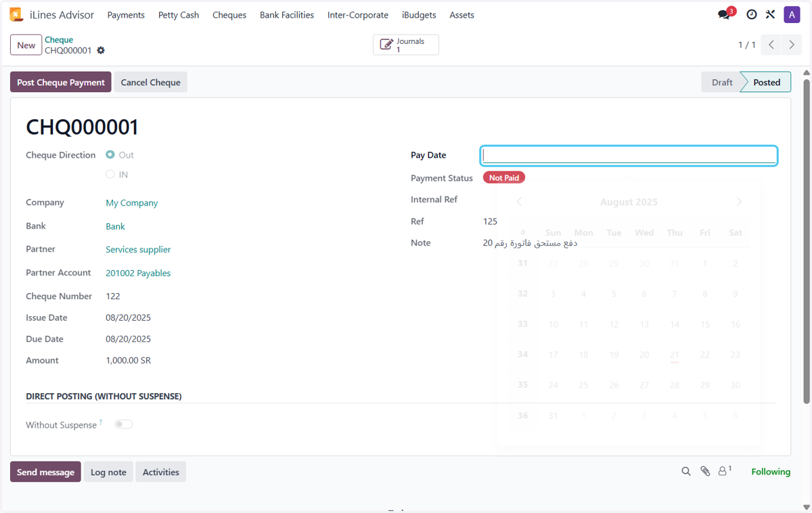Select the Out cheque direction radio
This screenshot has height=513, width=812.
pos(110,155)
